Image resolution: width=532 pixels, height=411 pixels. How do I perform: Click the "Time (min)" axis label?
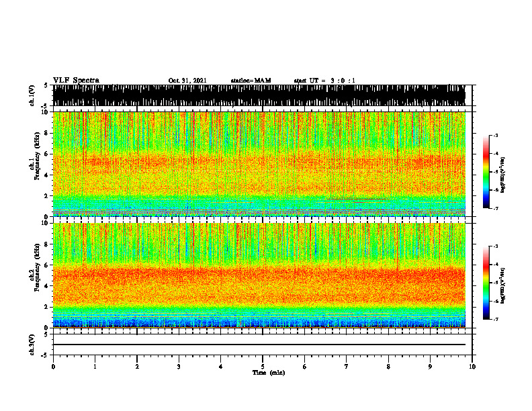pos(269,373)
